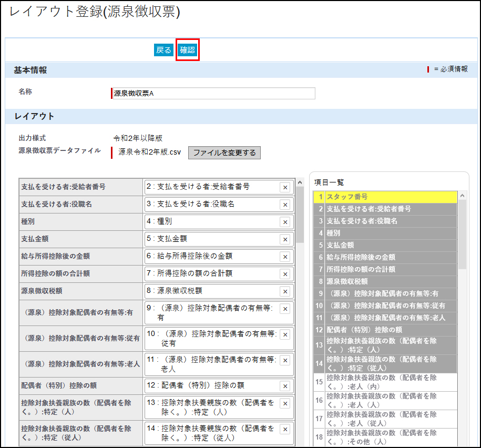Select list item 15 老人（内）
Viewport: 481px width, 448px height.
tap(385, 382)
